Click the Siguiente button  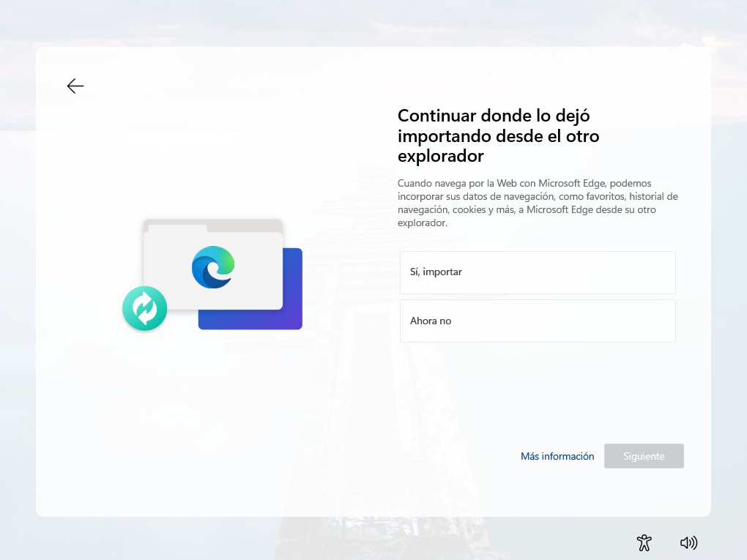click(x=644, y=456)
